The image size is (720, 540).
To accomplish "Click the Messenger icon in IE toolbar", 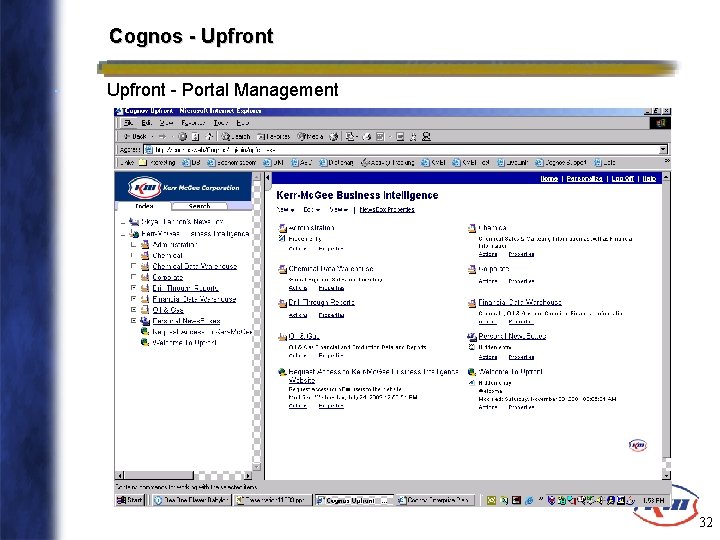I will click(x=427, y=136).
